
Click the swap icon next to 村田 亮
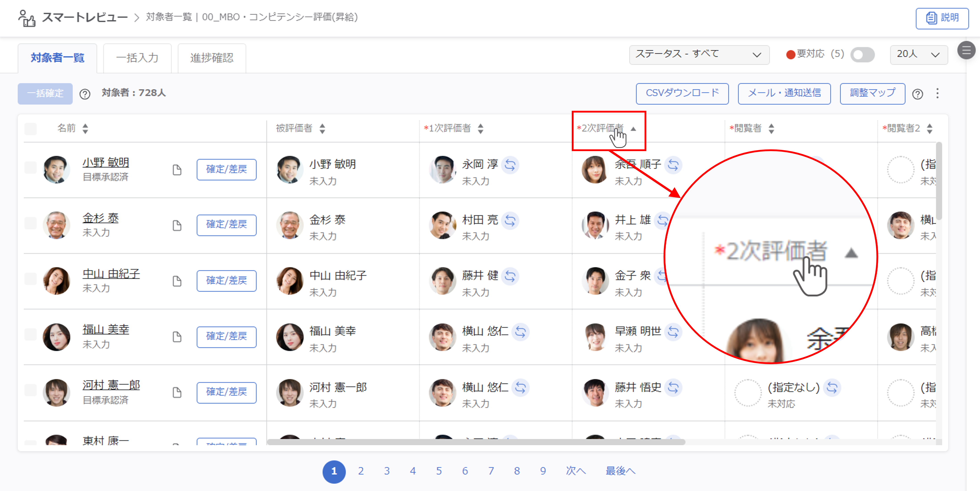(510, 221)
